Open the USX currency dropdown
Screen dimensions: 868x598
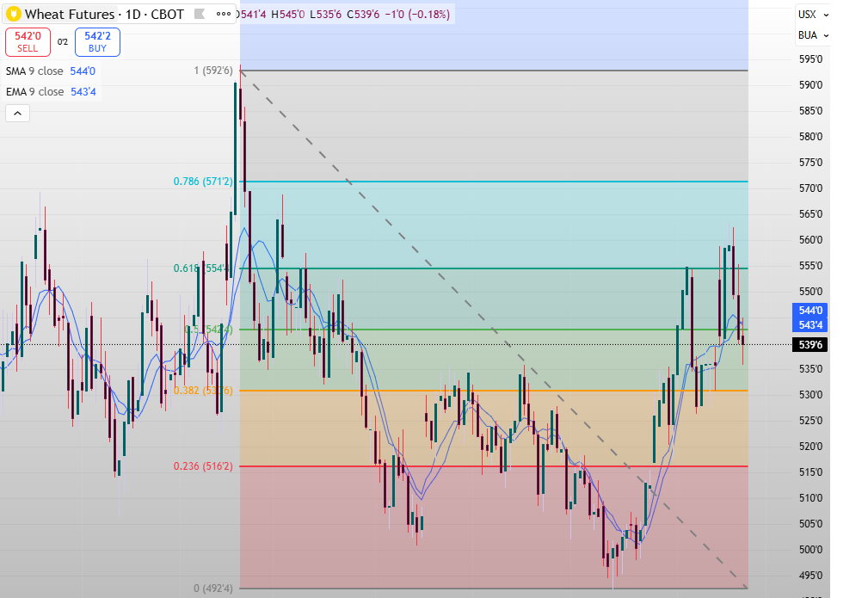click(813, 14)
